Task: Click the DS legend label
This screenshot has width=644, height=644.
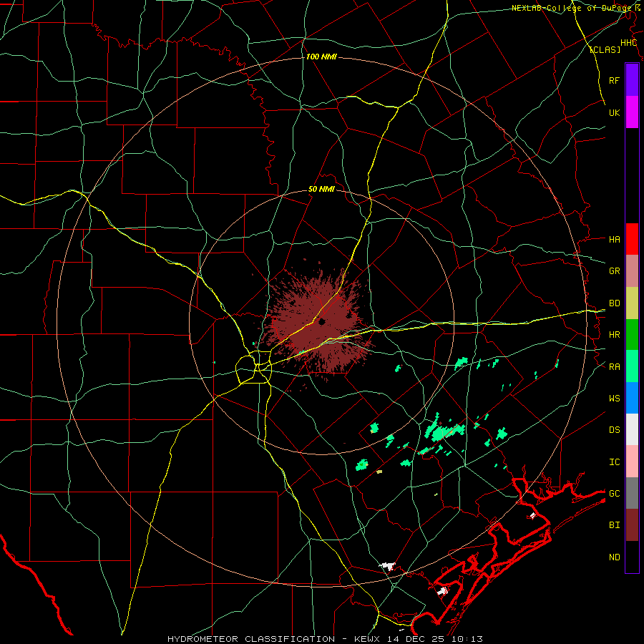Action: point(614,430)
